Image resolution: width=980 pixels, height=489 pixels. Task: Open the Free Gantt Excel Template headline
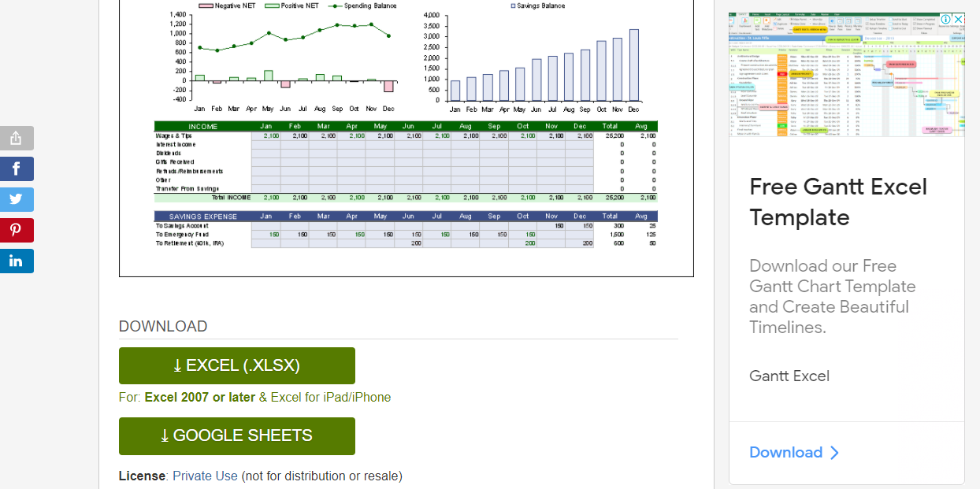838,202
